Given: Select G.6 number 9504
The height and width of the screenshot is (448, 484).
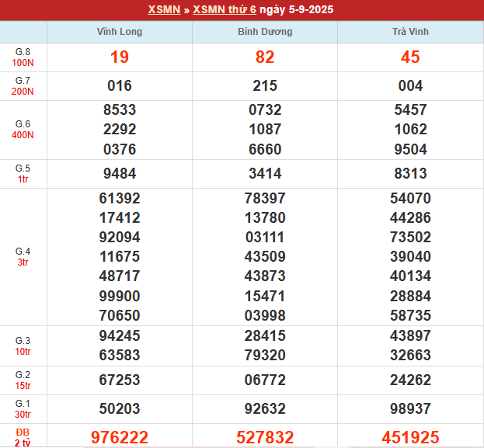Looking at the screenshot, I should 410,149.
